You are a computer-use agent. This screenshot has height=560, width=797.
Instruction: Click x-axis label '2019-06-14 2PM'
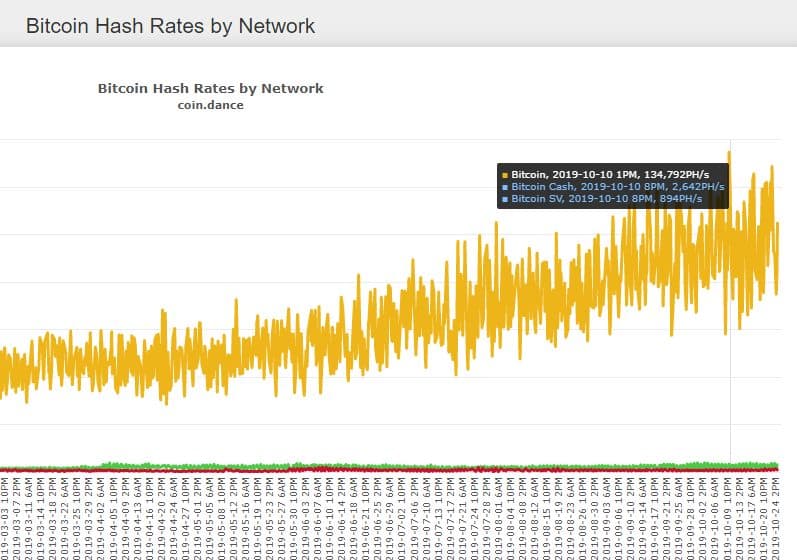tap(342, 518)
